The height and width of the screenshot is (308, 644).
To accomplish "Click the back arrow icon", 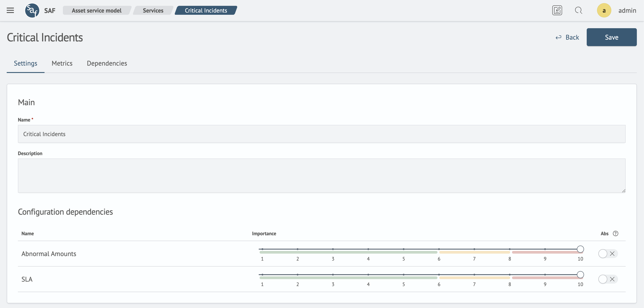I will pos(559,37).
